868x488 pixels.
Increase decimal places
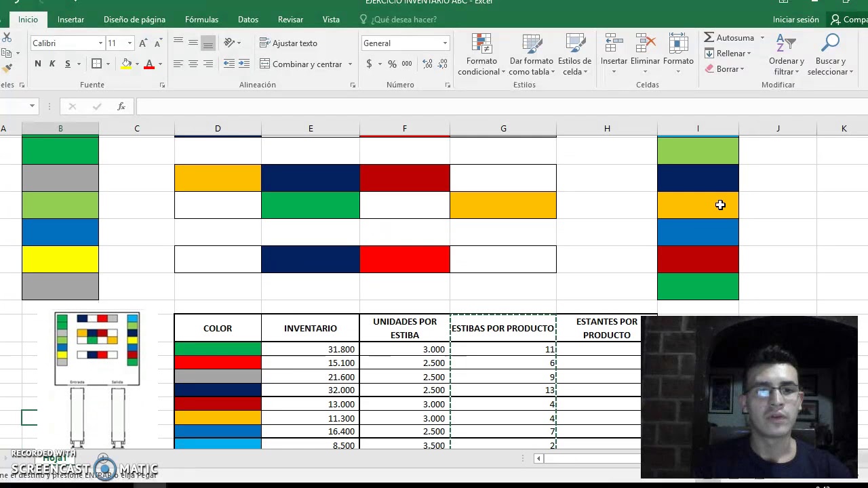(x=428, y=64)
